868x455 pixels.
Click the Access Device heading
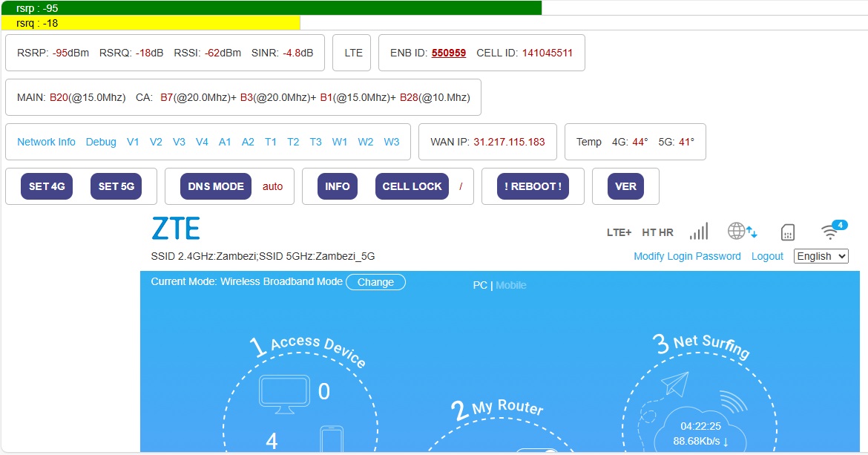coord(318,352)
